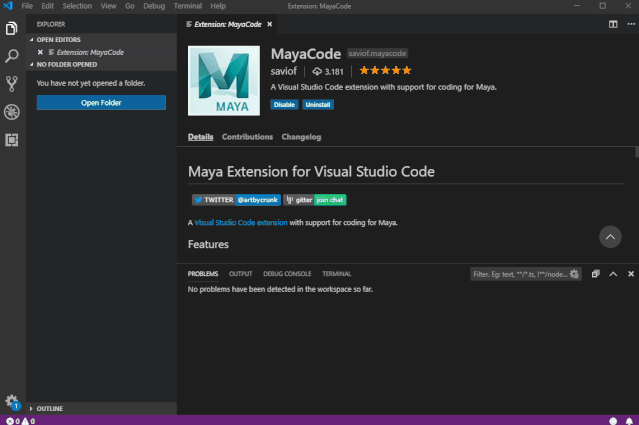This screenshot has width=639, height=425.
Task: Open the Debug menu
Action: 154,6
